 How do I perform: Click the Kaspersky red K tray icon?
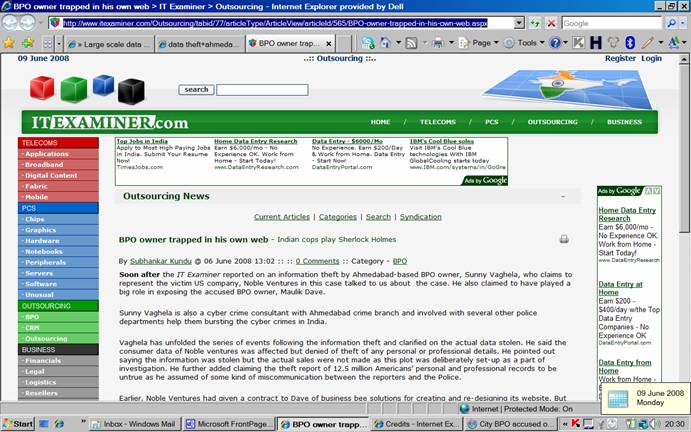[x=576, y=424]
